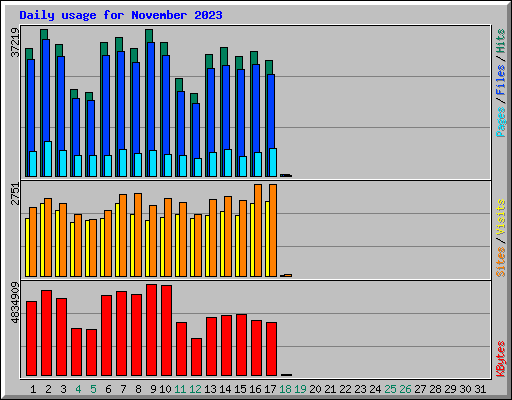Click day 20 on the x-axis

click(315, 389)
